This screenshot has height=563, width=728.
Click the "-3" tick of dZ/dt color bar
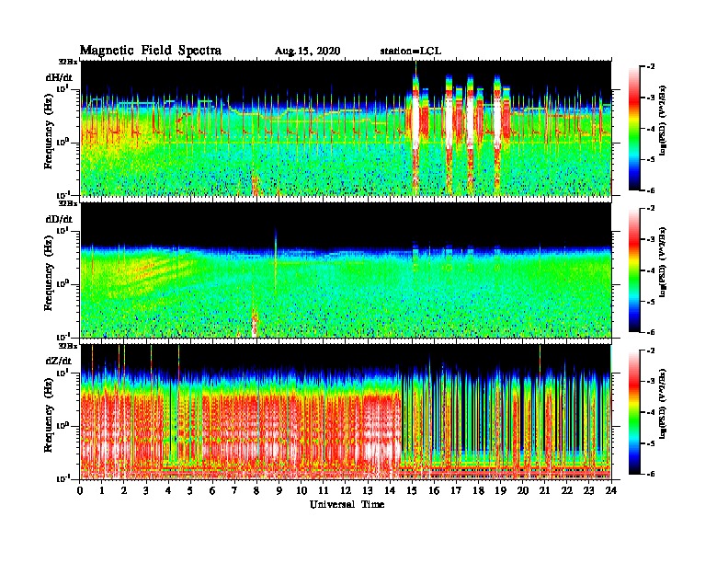tap(651, 381)
